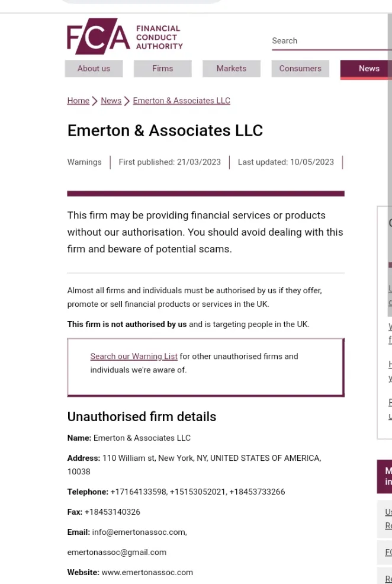Open the About us menu tab
This screenshot has height=584, width=392.
click(x=94, y=69)
